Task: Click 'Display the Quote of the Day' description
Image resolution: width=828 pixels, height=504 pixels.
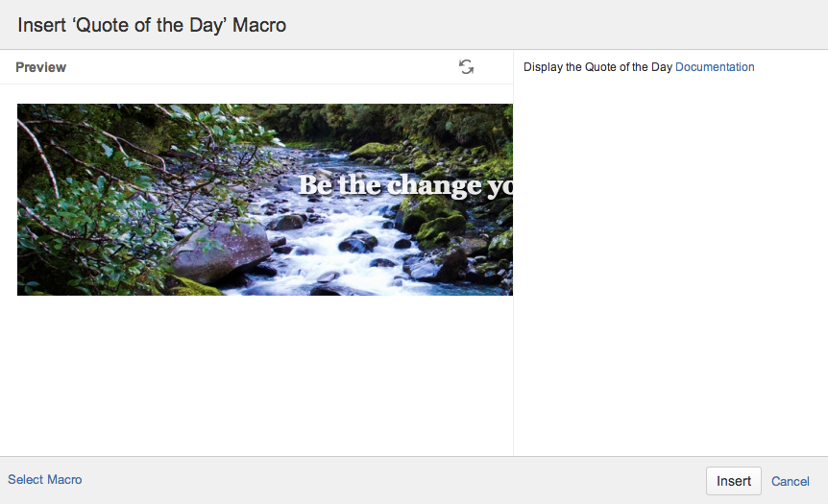Action: [597, 67]
